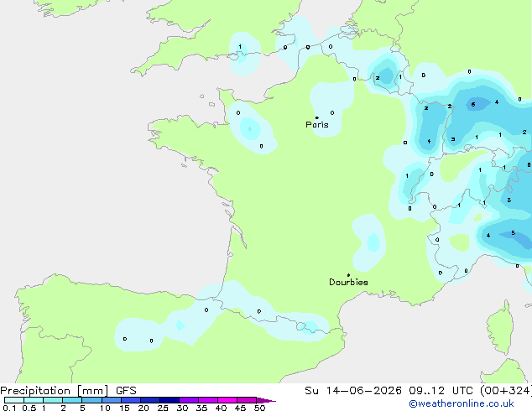This screenshot has width=532, height=411.
Task: Click the Dourbies location dot marker
Action: coord(348,275)
